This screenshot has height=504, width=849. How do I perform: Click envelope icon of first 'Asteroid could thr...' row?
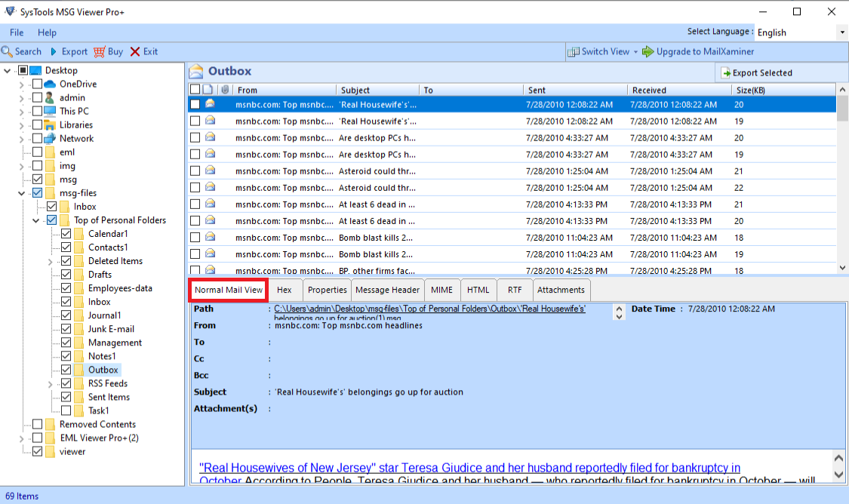(210, 171)
